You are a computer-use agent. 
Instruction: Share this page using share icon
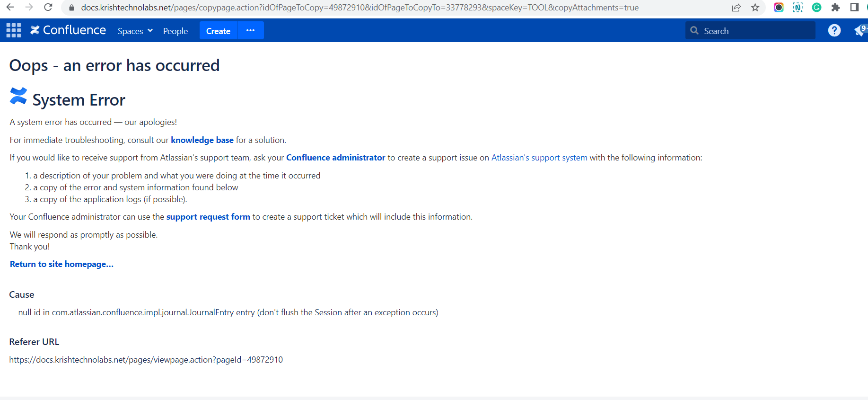click(x=736, y=8)
